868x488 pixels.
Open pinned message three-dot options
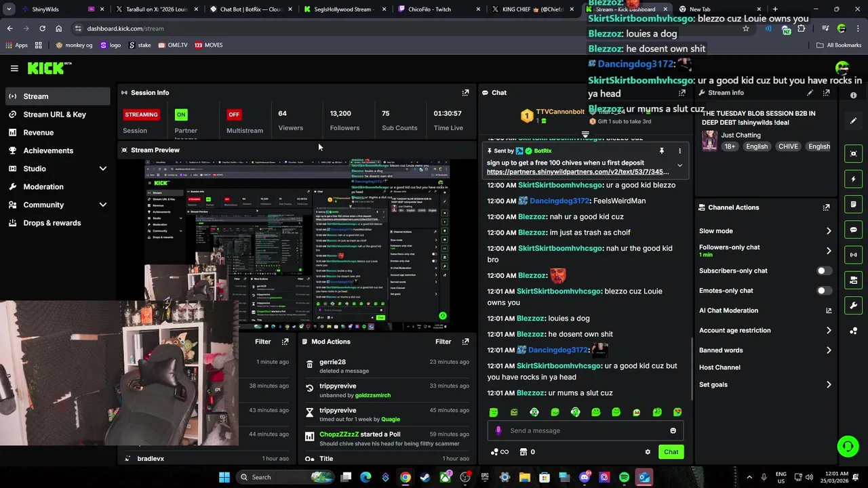(679, 151)
